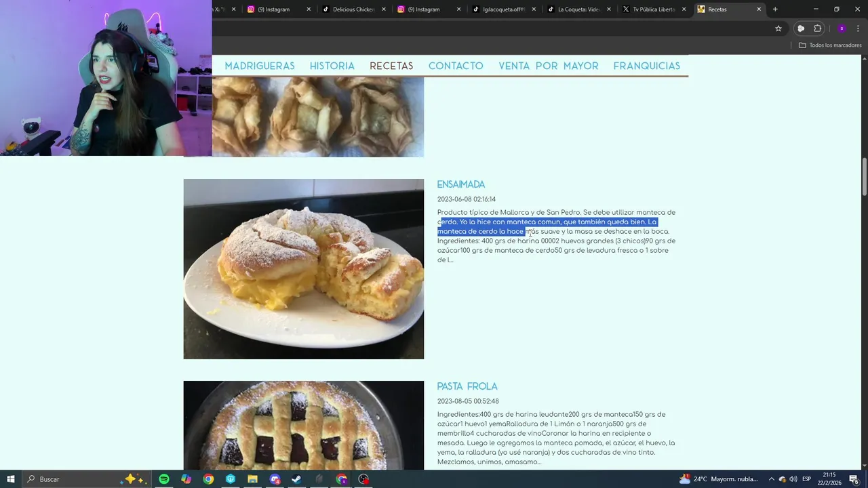Open Steam from the taskbar

[297, 479]
